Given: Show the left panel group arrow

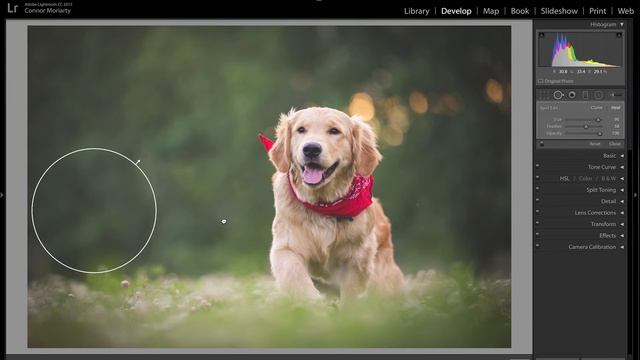Looking at the screenshot, I should (2, 195).
